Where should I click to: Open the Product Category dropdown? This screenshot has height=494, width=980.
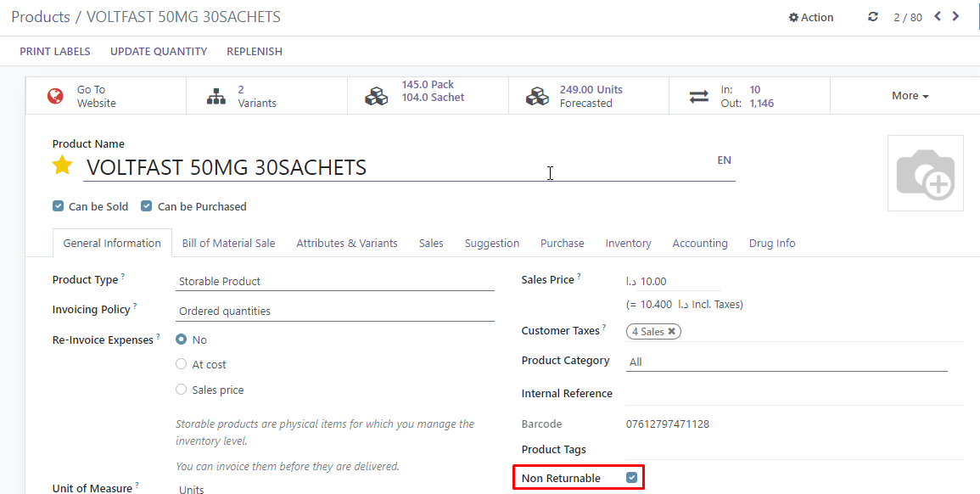[x=787, y=362]
